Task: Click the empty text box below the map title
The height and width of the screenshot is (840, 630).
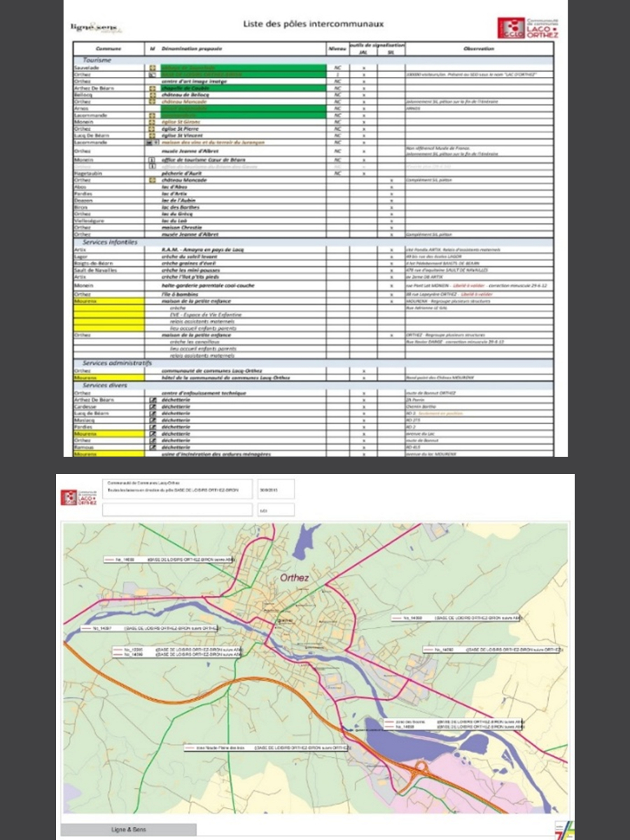Action: (x=177, y=510)
